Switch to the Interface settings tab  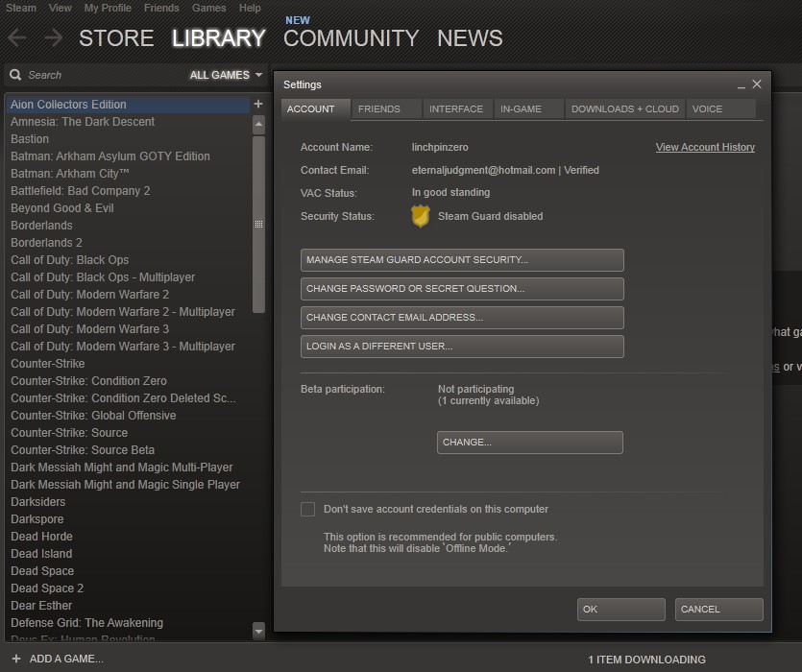[458, 108]
